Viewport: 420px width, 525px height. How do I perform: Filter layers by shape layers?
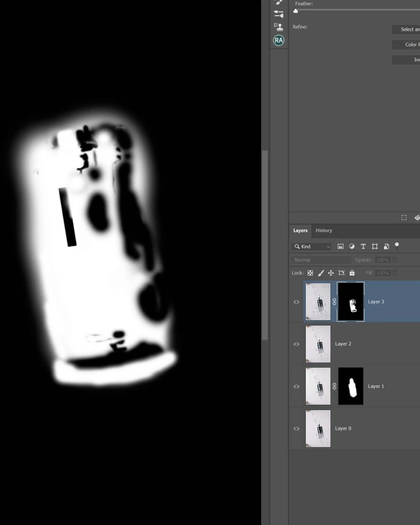point(375,246)
